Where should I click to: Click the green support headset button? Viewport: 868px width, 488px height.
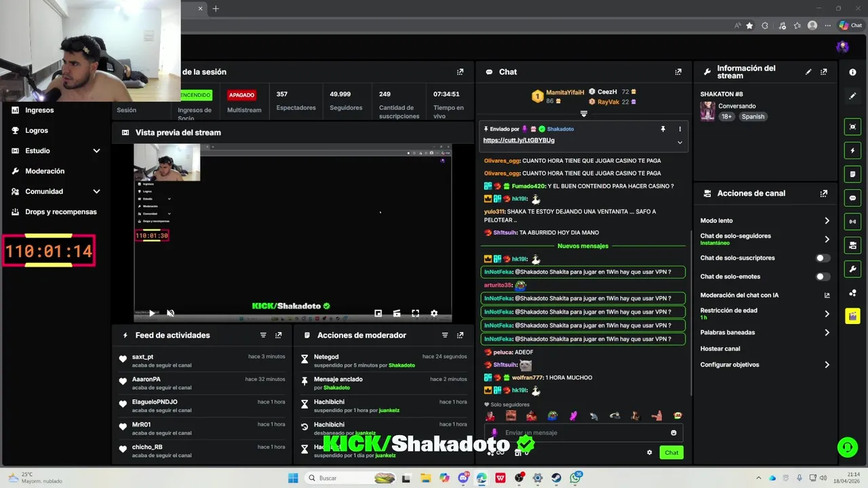847,447
